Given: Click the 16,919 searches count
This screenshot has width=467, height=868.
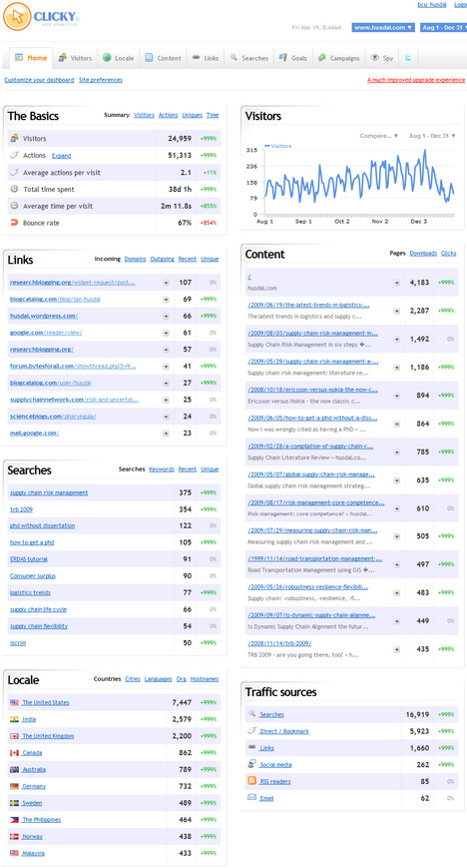Looking at the screenshot, I should pyautogui.click(x=417, y=714).
